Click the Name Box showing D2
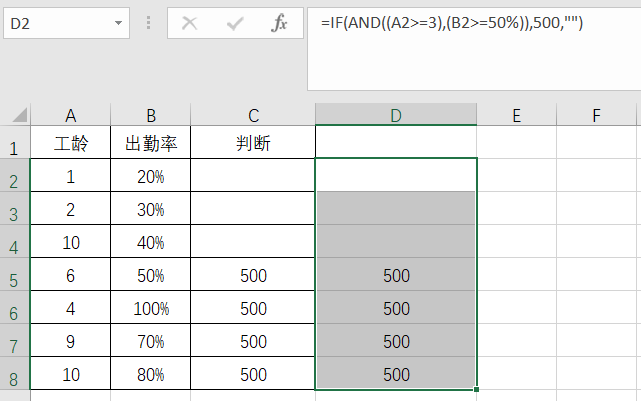This screenshot has width=641, height=401. pyautogui.click(x=55, y=23)
